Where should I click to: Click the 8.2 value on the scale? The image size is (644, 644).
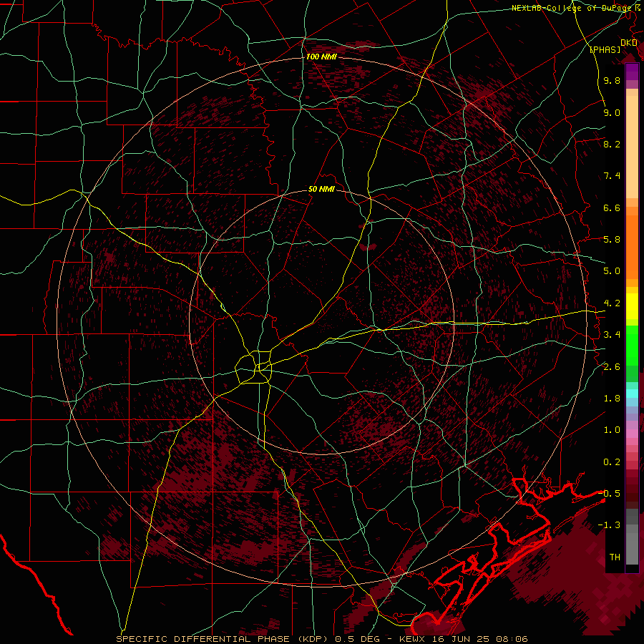click(612, 144)
